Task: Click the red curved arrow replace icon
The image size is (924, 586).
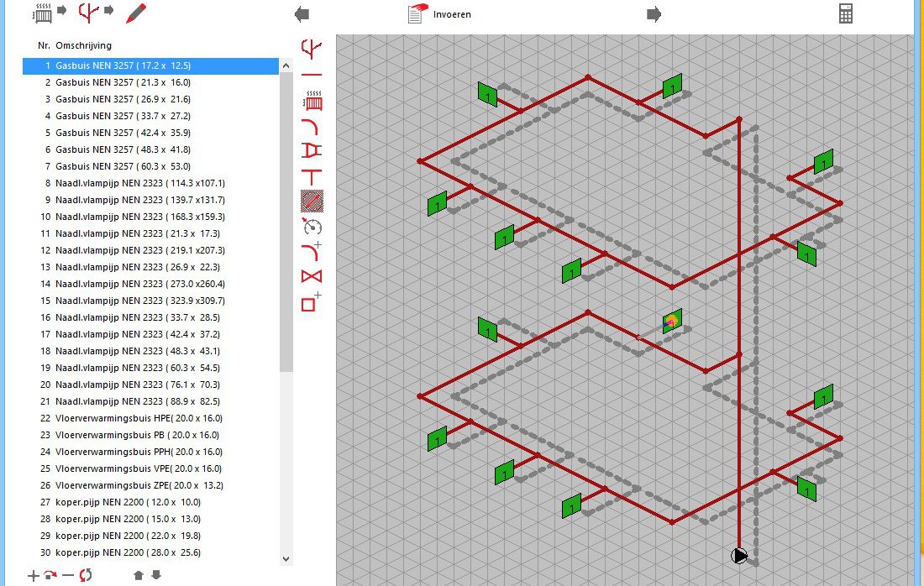Action: coord(50,575)
